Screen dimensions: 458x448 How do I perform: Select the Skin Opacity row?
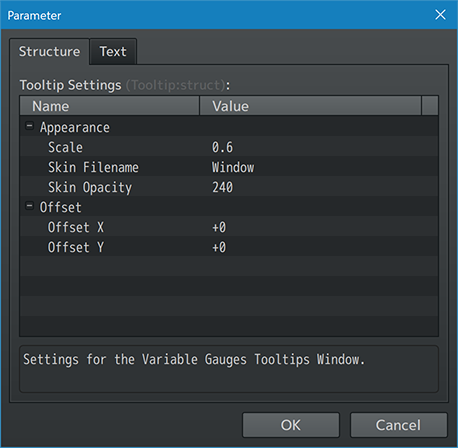(x=229, y=187)
